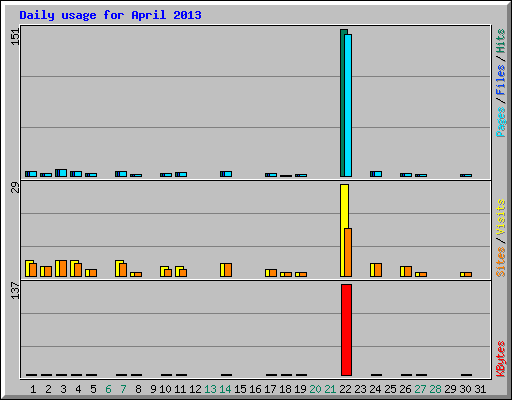Click the orange sites bar for day 30
The height and width of the screenshot is (400, 512).
(x=468, y=275)
